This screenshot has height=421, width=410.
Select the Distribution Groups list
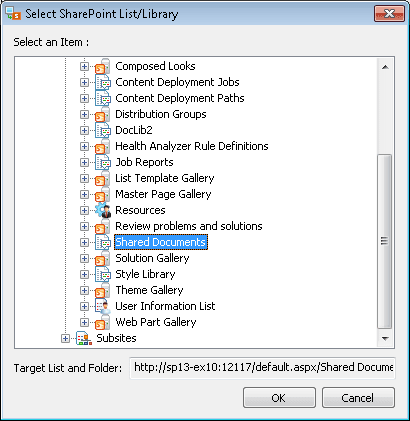pyautogui.click(x=161, y=114)
